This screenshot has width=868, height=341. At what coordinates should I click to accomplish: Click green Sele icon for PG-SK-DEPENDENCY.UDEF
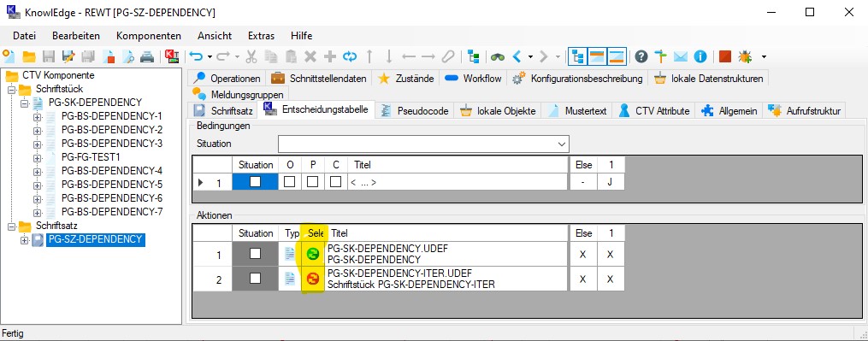point(313,254)
